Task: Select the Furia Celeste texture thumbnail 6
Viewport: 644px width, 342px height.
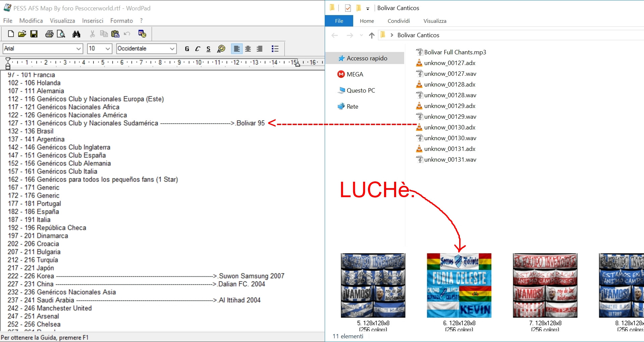Action: tap(459, 285)
